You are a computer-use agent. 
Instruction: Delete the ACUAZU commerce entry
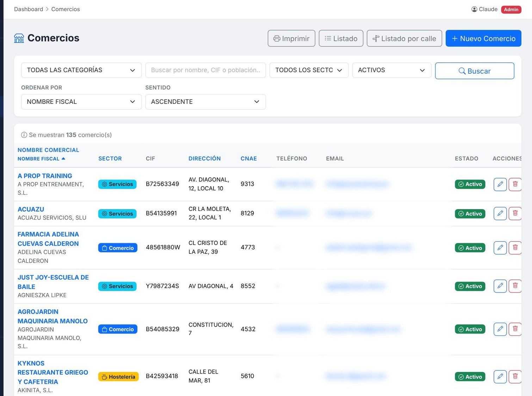(x=515, y=213)
